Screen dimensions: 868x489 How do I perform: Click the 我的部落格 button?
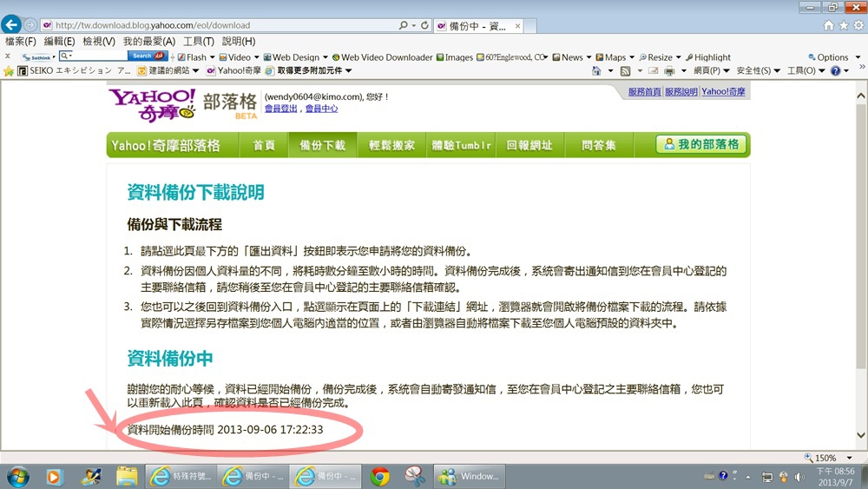point(700,144)
